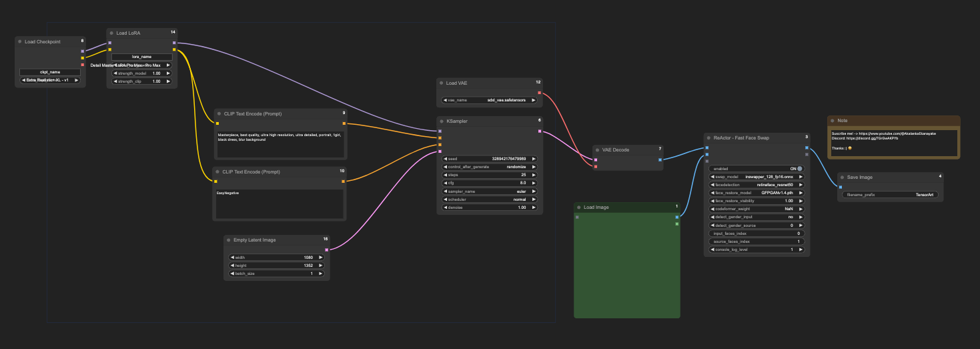
Task: Collapse the KSampler node via its title dot
Action: 442,121
